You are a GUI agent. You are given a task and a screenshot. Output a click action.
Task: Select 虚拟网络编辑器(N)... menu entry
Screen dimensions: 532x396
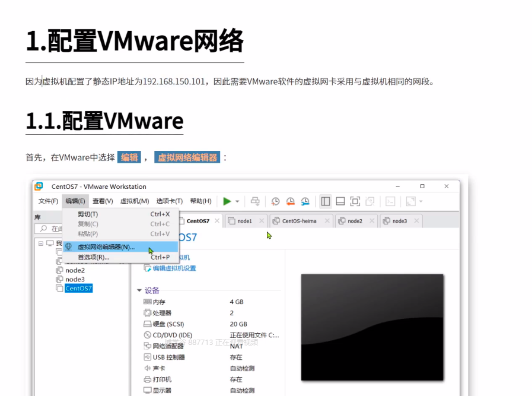pos(121,247)
